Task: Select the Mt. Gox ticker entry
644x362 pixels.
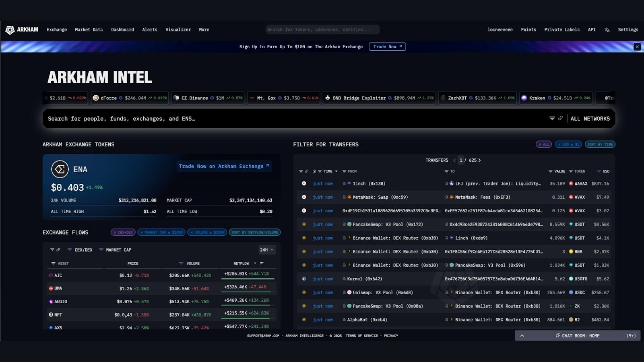Action: click(x=284, y=98)
